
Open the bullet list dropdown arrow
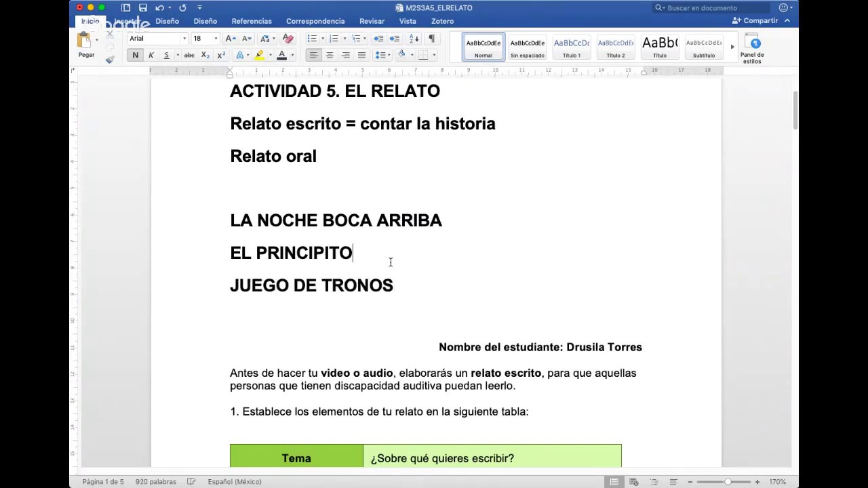click(322, 39)
